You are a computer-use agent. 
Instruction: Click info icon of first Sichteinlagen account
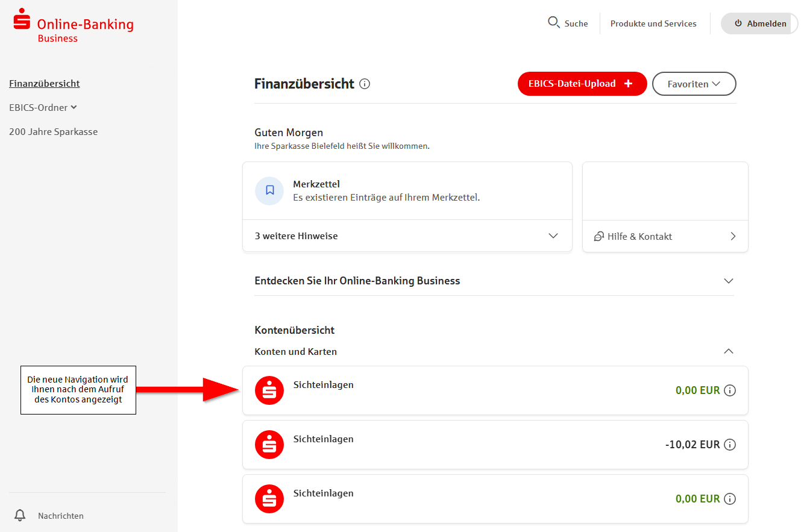tap(730, 390)
